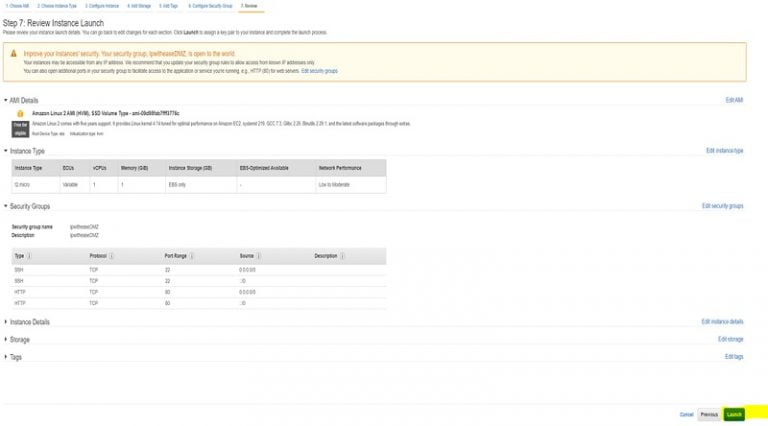
Task: Go to step 4 Add Storage tab
Action: point(139,6)
